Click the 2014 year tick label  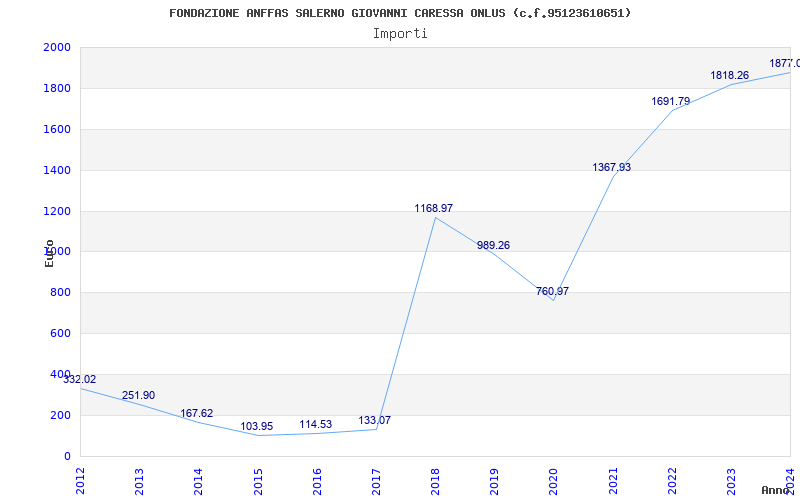[198, 482]
